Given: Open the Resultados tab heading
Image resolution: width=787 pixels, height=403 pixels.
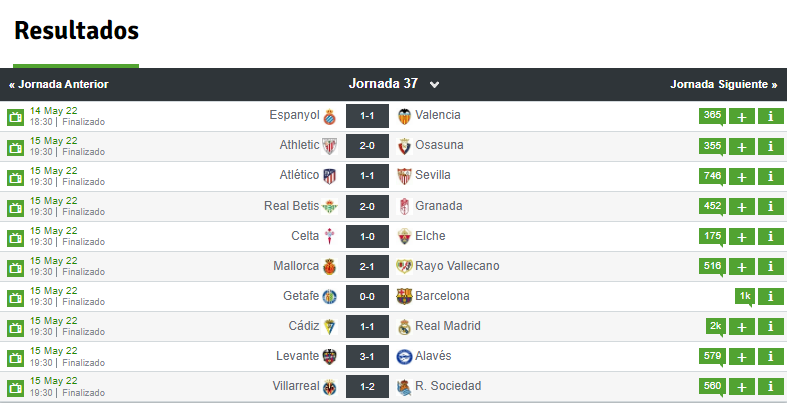Looking at the screenshot, I should [76, 31].
